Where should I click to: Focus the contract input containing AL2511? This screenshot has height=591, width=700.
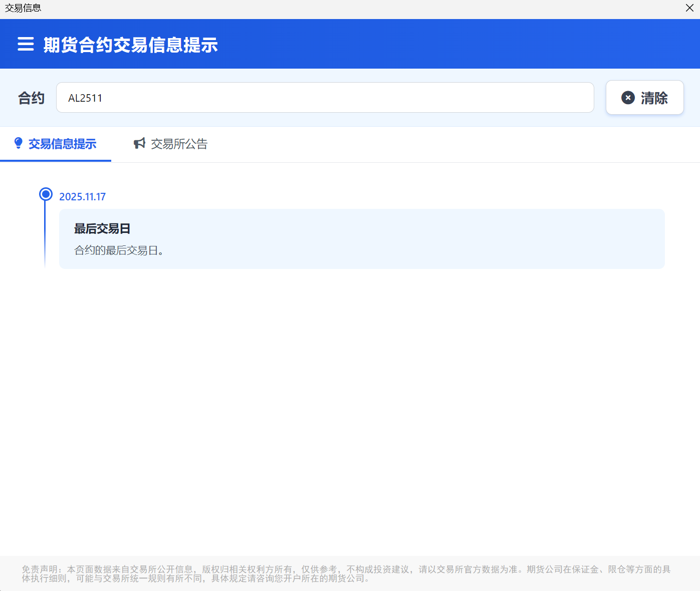(325, 98)
